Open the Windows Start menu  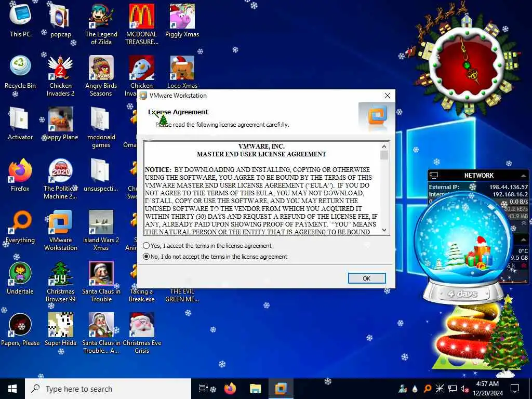coord(12,389)
